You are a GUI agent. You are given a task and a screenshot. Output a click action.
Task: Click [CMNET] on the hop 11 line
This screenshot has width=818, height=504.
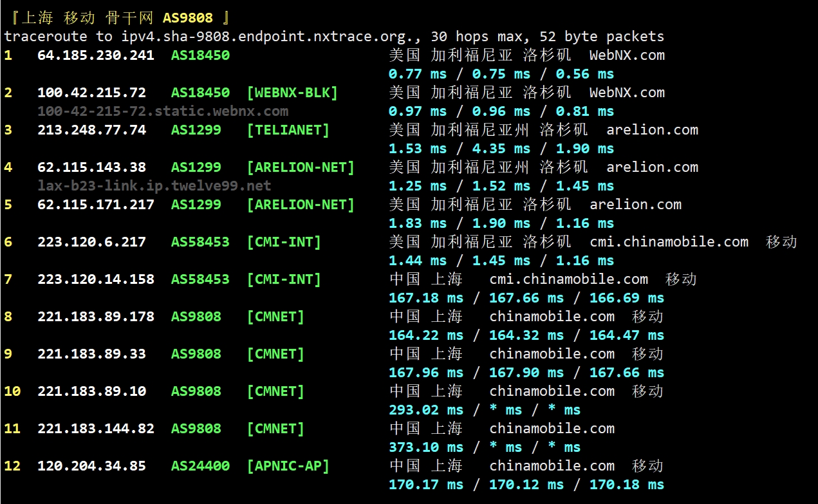pos(275,429)
